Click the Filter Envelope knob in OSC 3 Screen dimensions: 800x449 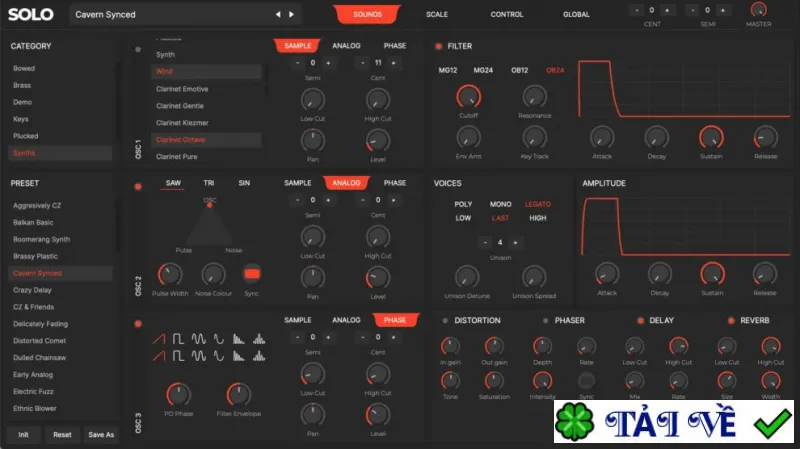click(x=239, y=395)
